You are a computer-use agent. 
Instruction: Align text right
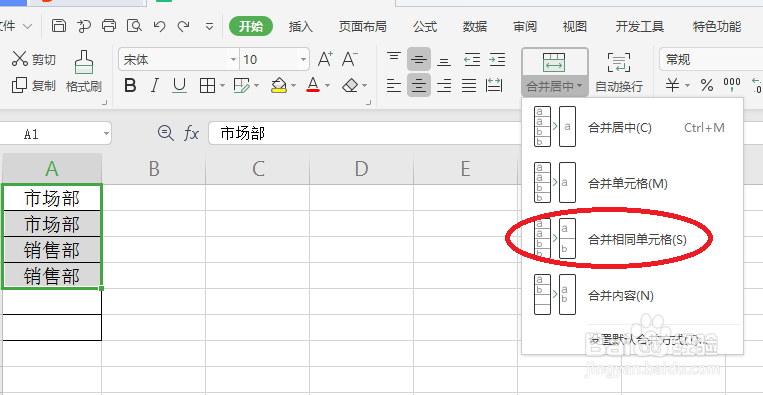tap(444, 86)
